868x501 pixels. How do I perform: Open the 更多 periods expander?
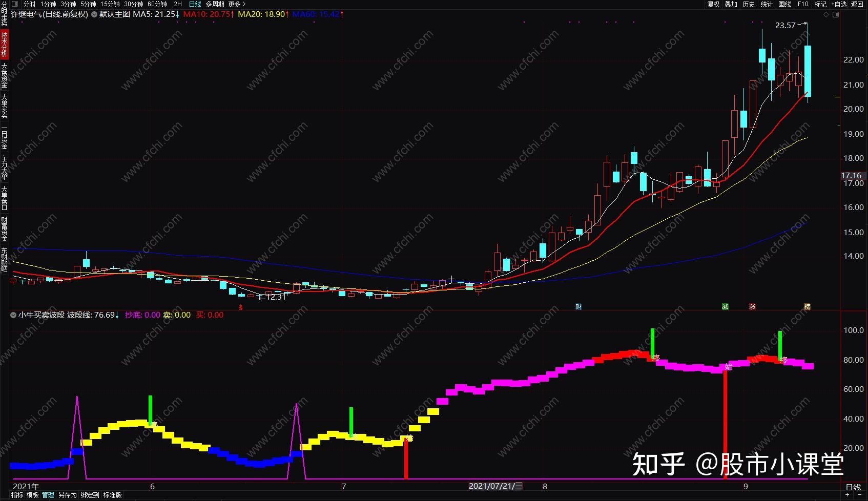click(x=237, y=4)
